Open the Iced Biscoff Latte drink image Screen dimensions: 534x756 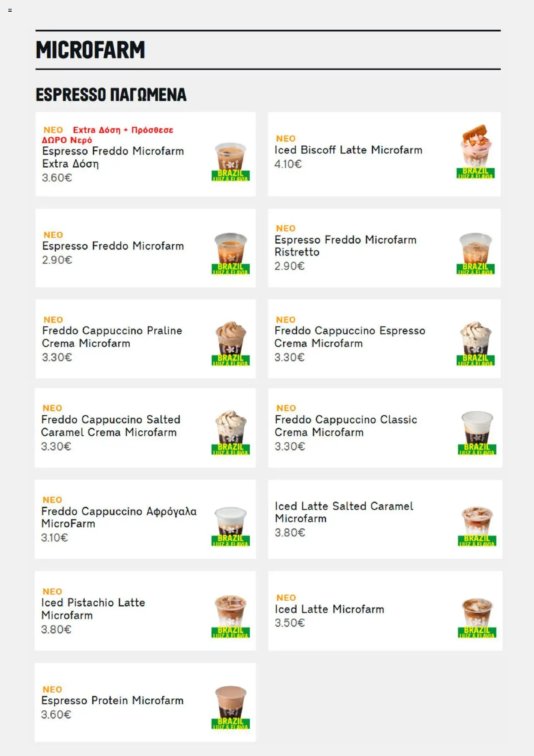(x=476, y=152)
